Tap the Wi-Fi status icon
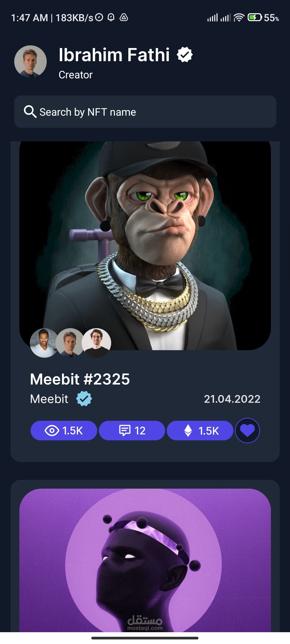This screenshot has height=644, width=290. 239,18
